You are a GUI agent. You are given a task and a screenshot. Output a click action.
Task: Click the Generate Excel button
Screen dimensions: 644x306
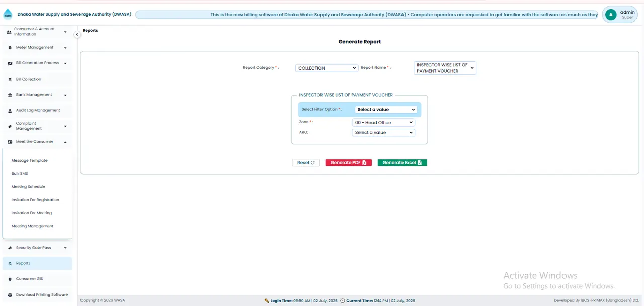click(x=402, y=163)
